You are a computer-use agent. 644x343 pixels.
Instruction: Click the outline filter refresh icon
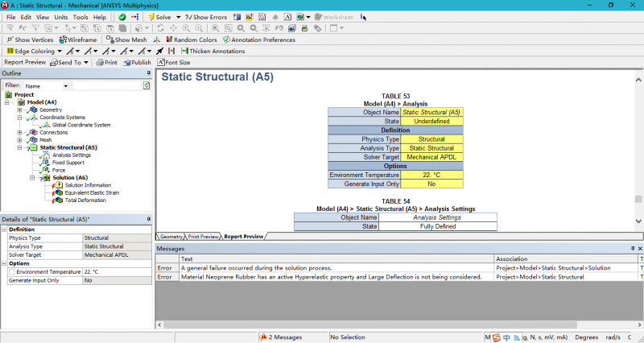(x=147, y=85)
